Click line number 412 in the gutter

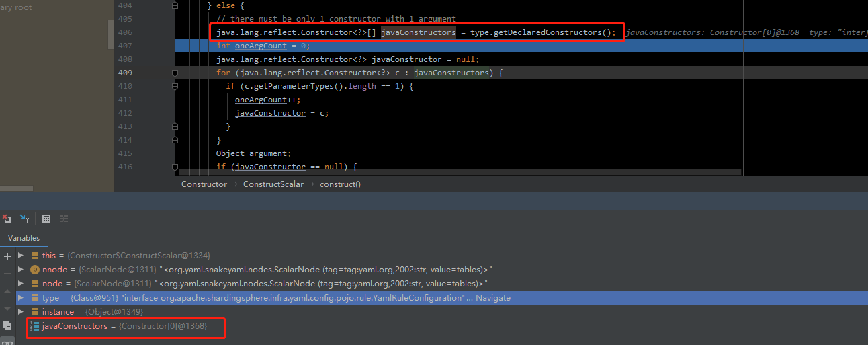[125, 113]
